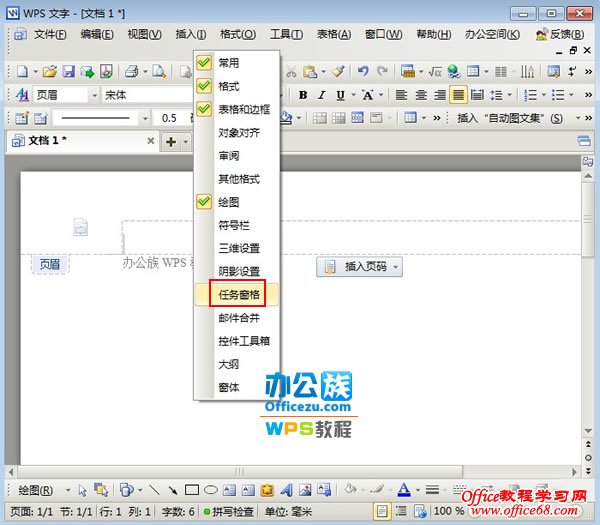Image resolution: width=600 pixels, height=525 pixels.
Task: Select 任务窗格 from the toolbar menu
Action: pyautogui.click(x=236, y=295)
